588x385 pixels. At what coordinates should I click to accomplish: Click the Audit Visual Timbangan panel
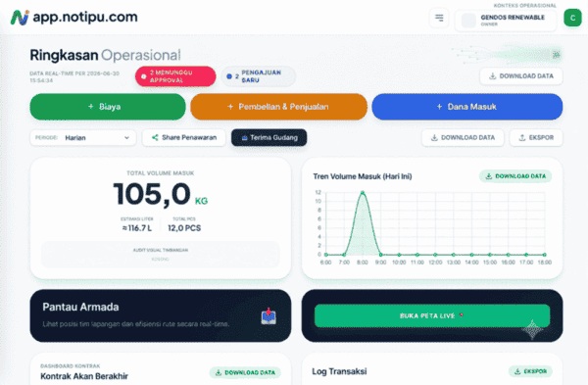tap(160, 254)
